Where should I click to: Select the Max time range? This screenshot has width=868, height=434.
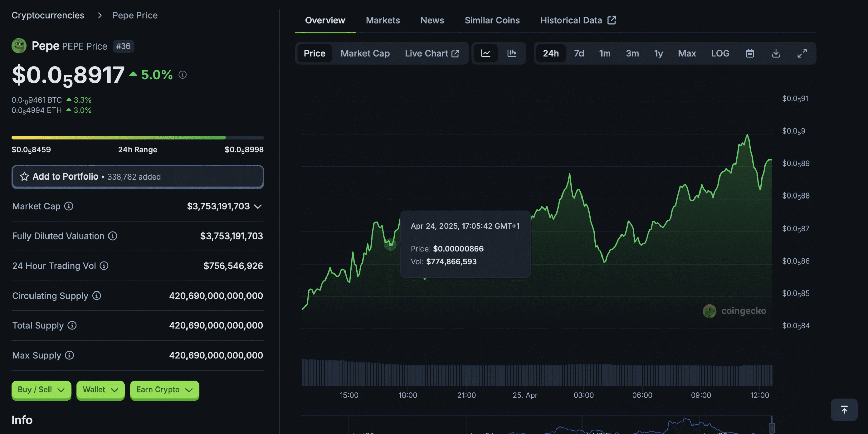point(687,53)
